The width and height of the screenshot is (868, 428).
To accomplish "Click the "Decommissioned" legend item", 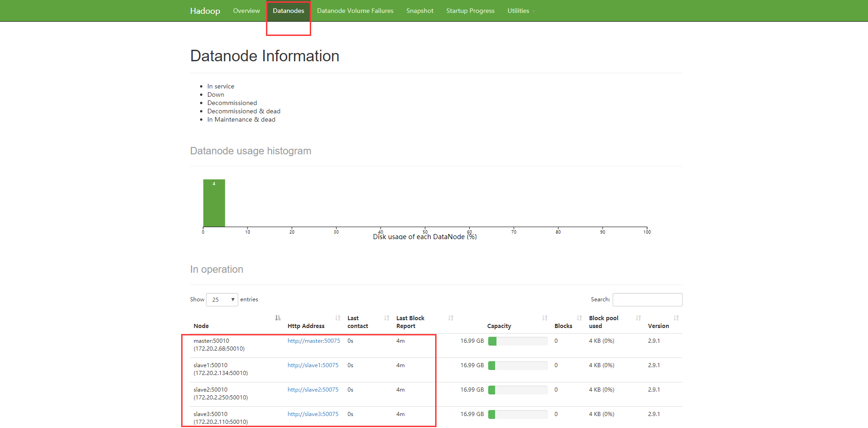I will click(x=232, y=103).
